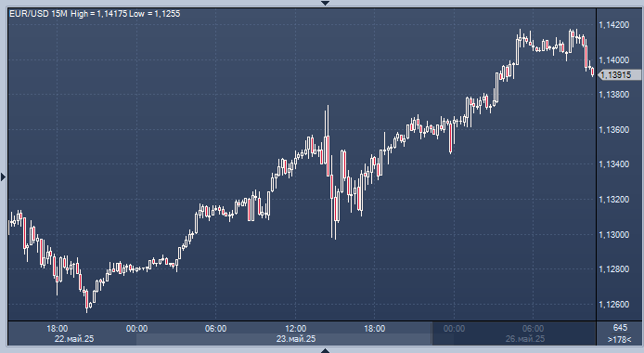
Task: Select the EUR/USD 15M chart title
Action: click(x=38, y=14)
